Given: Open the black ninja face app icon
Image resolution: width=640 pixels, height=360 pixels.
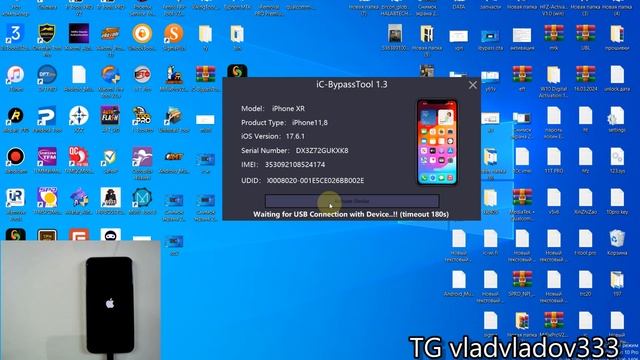Looking at the screenshot, I should tap(110, 235).
